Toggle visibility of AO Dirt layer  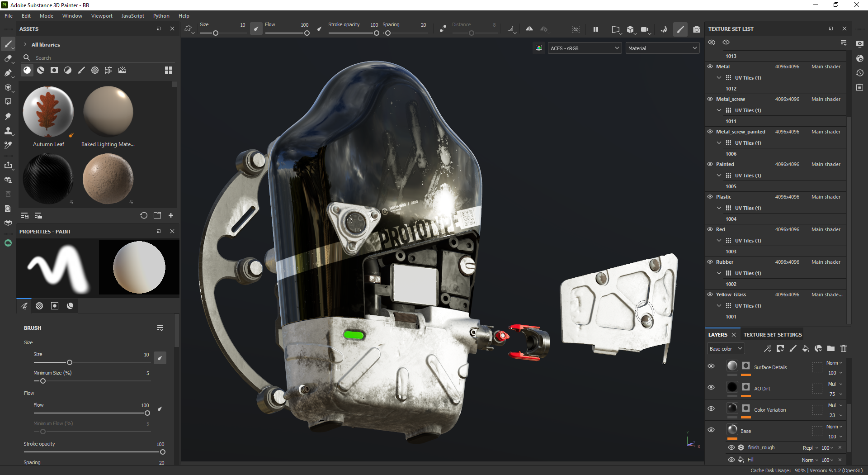[711, 387]
